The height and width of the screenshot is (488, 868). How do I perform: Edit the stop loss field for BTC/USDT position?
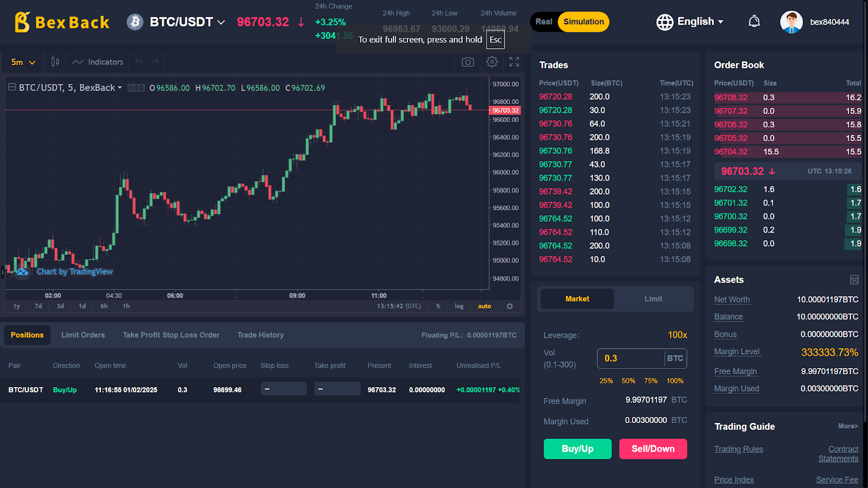(284, 389)
